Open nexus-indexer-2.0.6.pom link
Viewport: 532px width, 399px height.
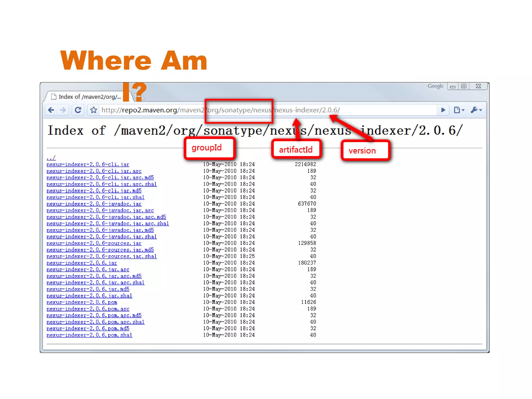(82, 302)
